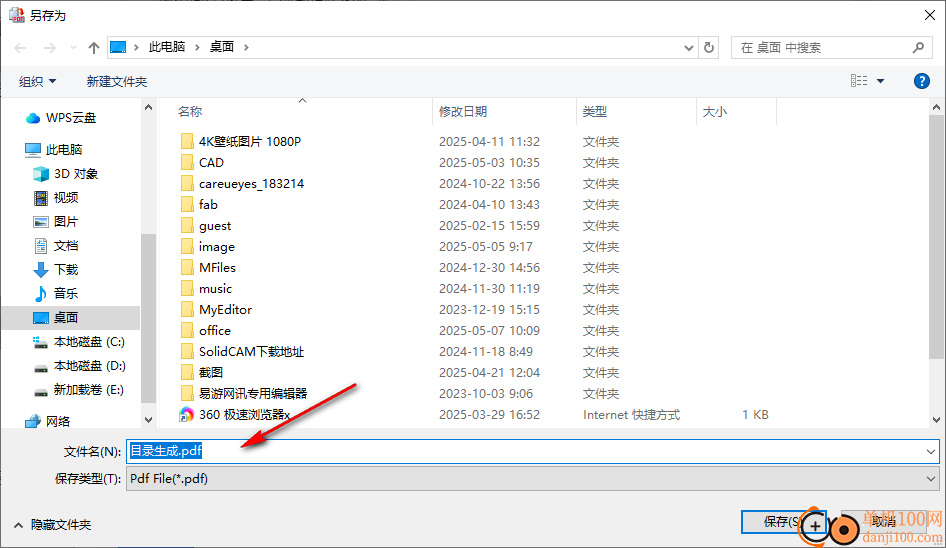This screenshot has height=548, width=946.
Task: Refresh the folder view
Action: (709, 48)
